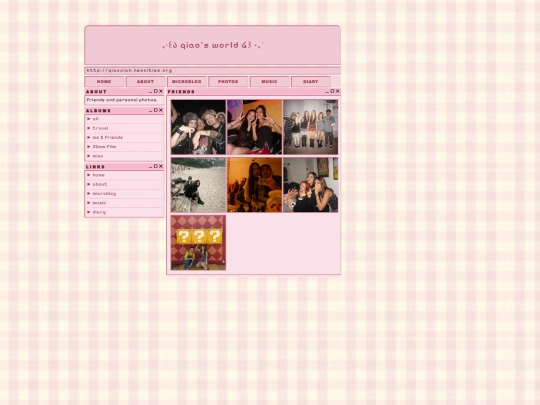Image resolution: width=540 pixels, height=405 pixels.
Task: Open the Mario question-block photo
Action: [x=198, y=243]
